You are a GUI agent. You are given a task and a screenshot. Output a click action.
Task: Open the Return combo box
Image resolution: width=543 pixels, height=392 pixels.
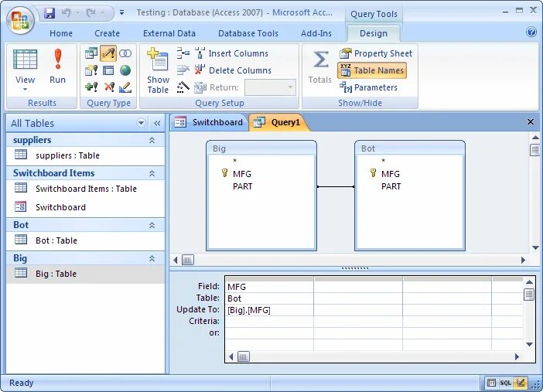[x=270, y=87]
